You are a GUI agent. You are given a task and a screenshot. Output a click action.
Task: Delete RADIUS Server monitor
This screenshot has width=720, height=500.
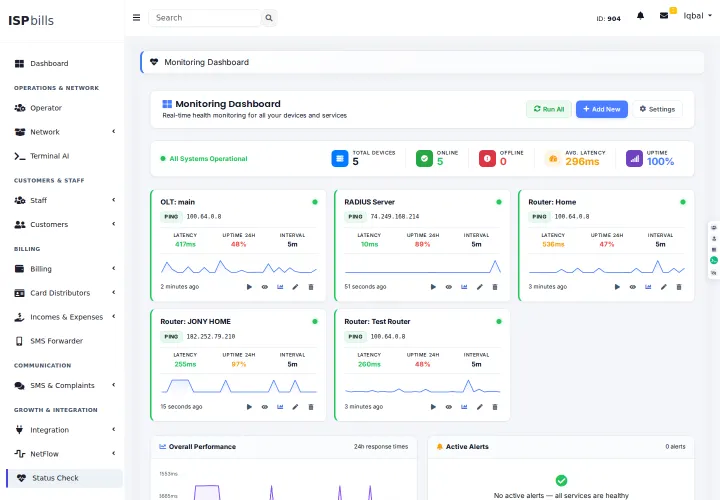pos(495,287)
